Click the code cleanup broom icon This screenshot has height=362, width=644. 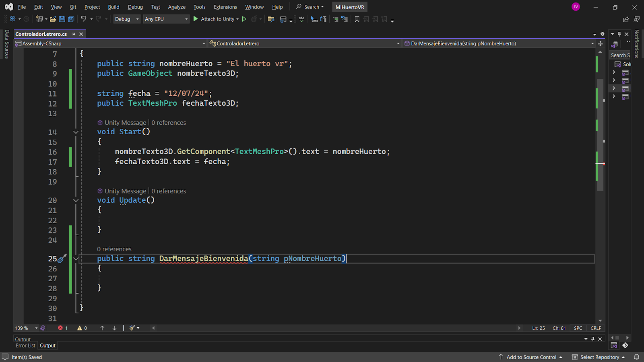click(132, 328)
